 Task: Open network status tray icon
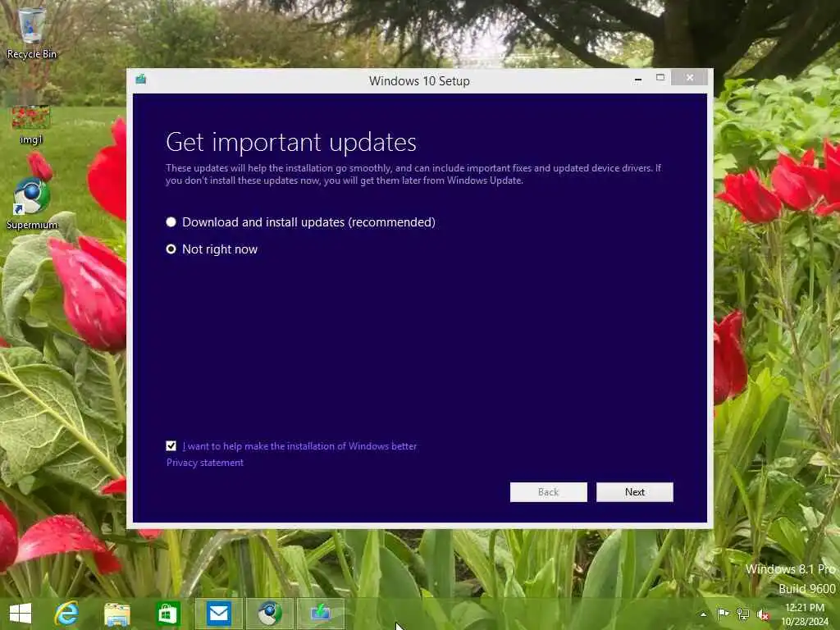coord(743,614)
